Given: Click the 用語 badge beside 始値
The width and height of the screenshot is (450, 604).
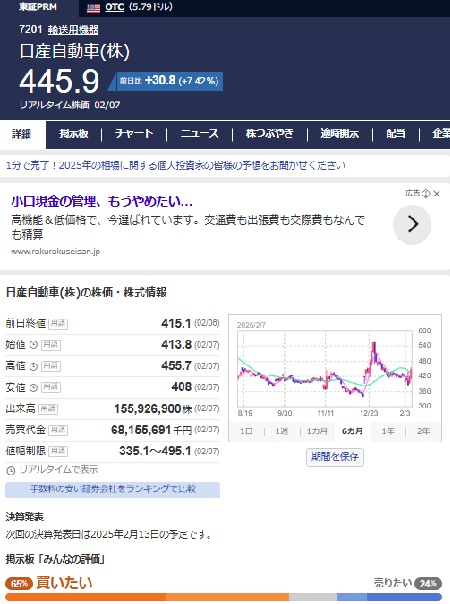Looking at the screenshot, I should [x=51, y=345].
